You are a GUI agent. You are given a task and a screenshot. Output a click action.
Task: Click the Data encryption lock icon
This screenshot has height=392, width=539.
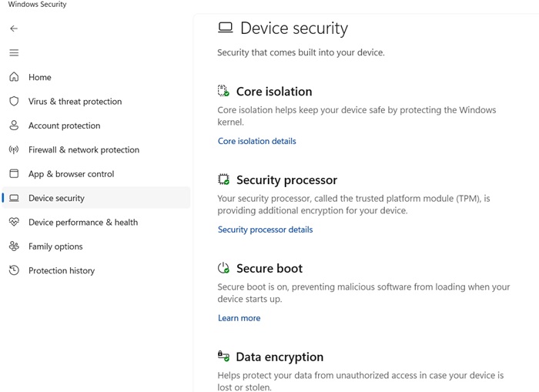coord(223,356)
